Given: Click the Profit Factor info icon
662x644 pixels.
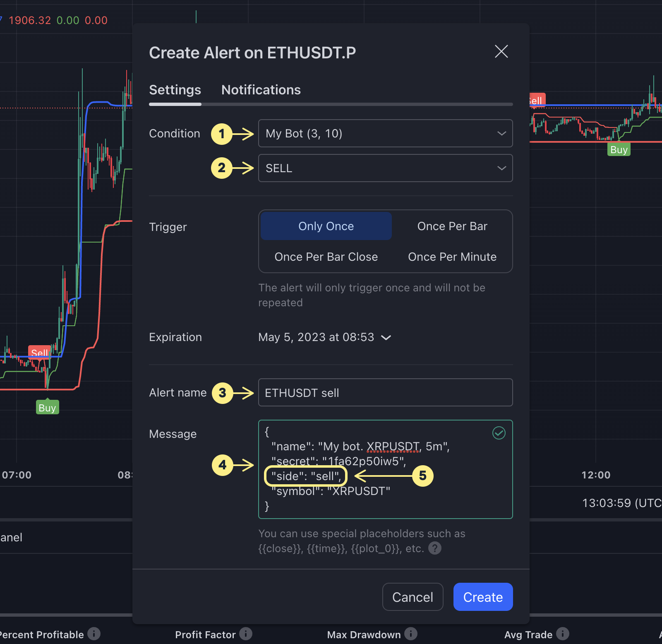Looking at the screenshot, I should (246, 634).
